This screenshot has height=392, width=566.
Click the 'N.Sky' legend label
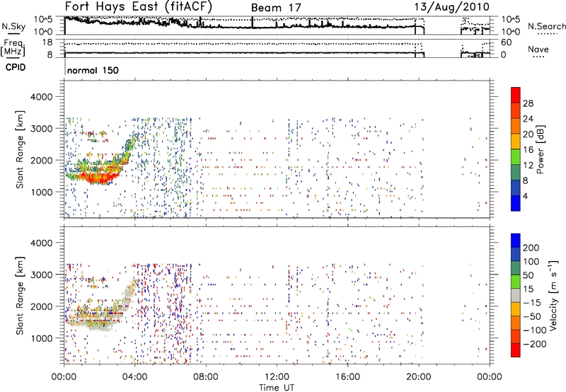pyautogui.click(x=13, y=26)
